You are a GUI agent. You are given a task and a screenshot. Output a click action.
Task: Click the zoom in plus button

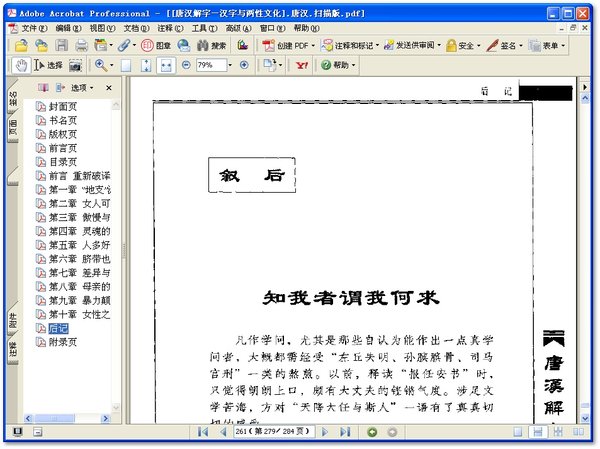point(244,65)
